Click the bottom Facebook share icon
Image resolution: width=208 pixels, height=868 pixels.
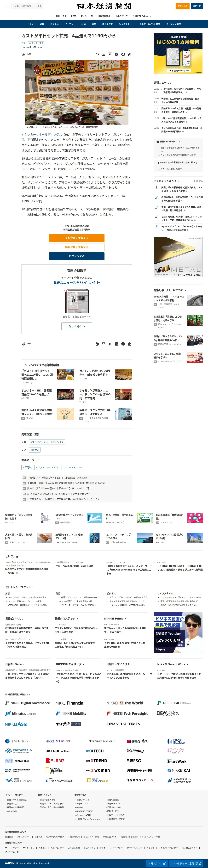pos(123,344)
